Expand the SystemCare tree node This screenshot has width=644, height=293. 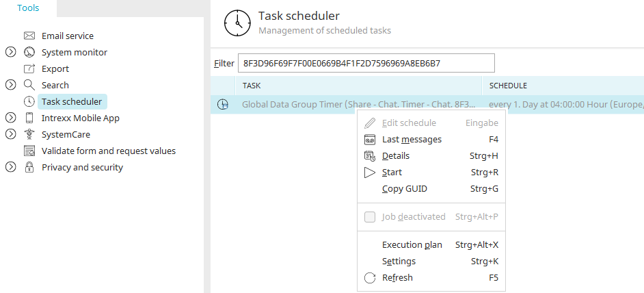click(x=11, y=135)
